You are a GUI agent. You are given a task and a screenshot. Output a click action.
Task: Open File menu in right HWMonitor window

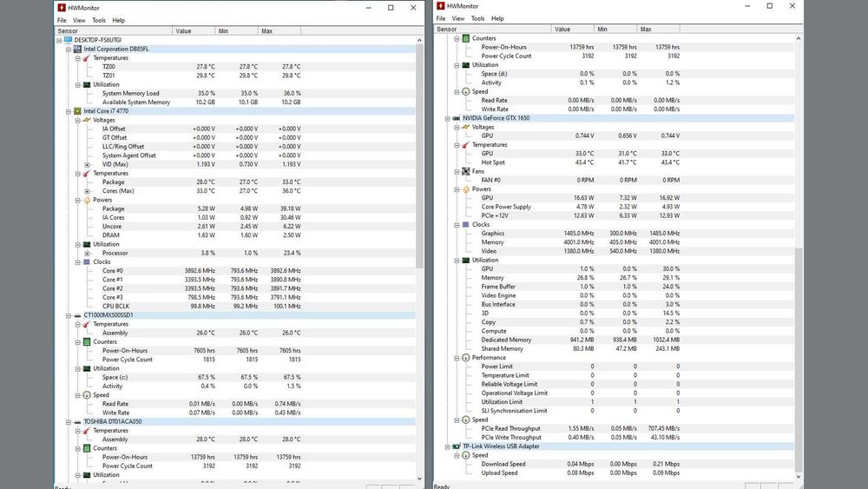441,18
